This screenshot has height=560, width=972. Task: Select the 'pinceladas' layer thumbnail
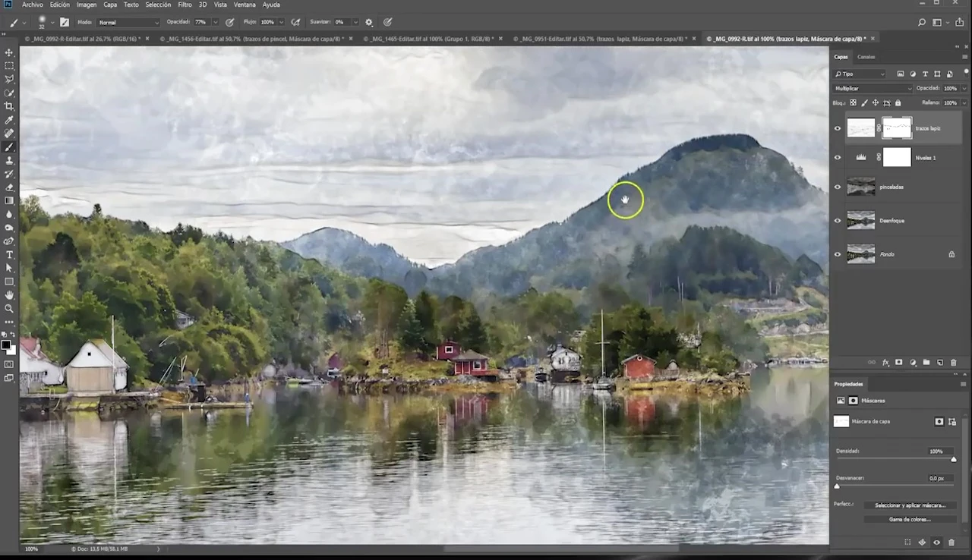[860, 187]
